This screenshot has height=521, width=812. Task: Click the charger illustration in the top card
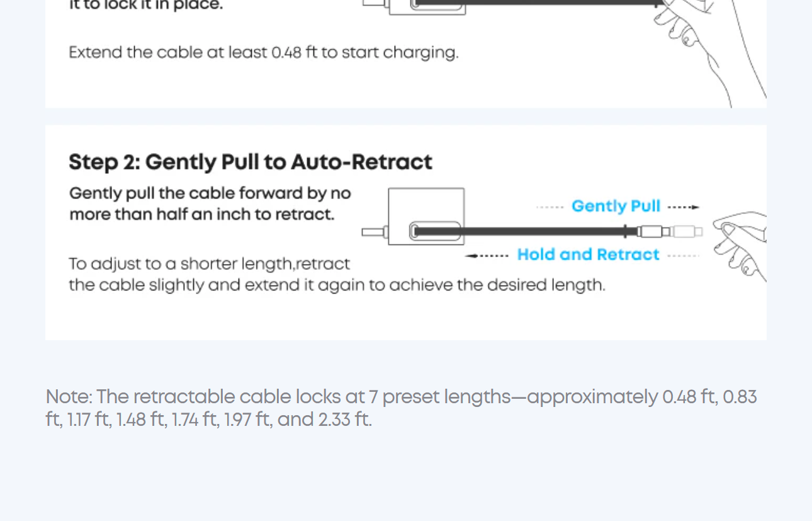coord(428,6)
